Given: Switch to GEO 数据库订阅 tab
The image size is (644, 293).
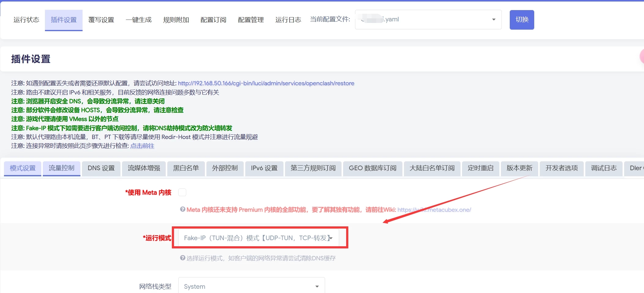Looking at the screenshot, I should pyautogui.click(x=372, y=168).
